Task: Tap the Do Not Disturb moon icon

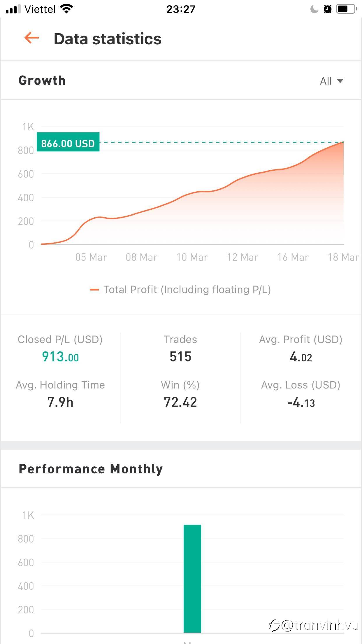Action: tap(314, 9)
